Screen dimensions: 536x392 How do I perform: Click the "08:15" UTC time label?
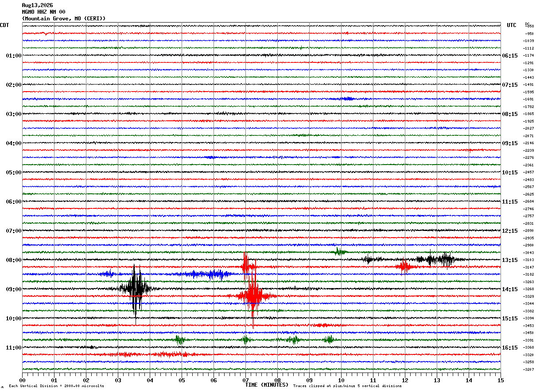pyautogui.click(x=510, y=114)
